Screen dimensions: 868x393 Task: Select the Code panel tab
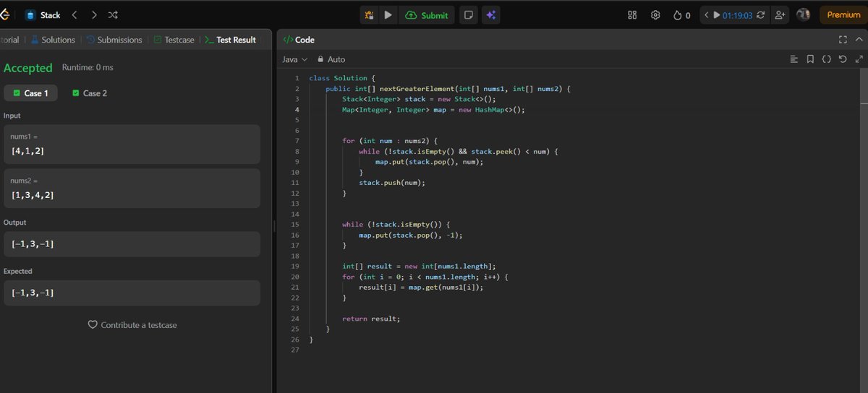click(298, 40)
